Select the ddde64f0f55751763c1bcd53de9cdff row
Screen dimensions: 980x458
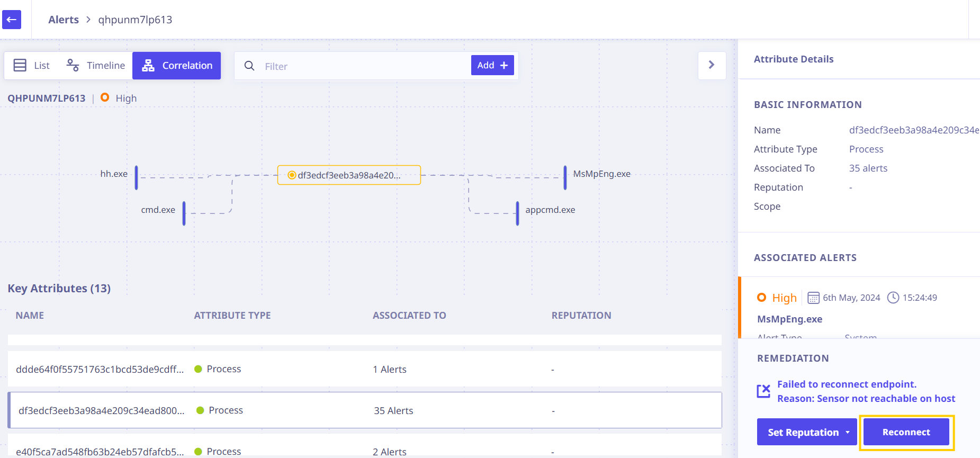tap(365, 369)
